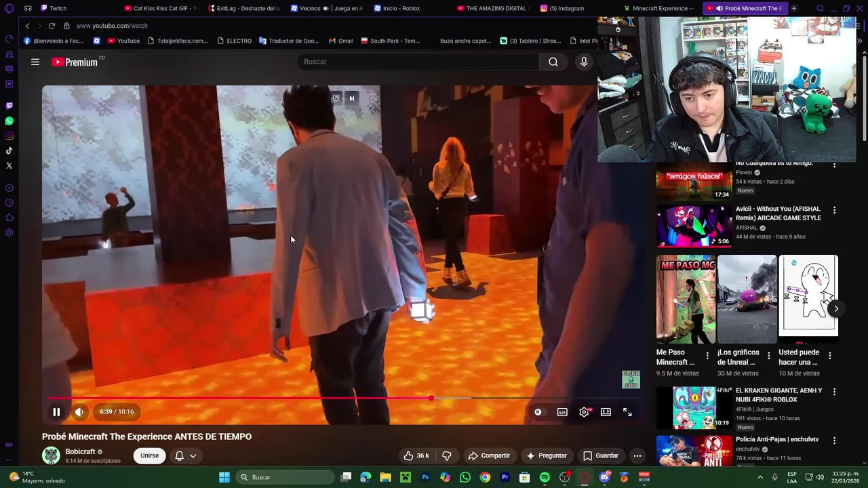Switch to Cat Kiss Kiss Cat GIF tab

tap(160, 8)
